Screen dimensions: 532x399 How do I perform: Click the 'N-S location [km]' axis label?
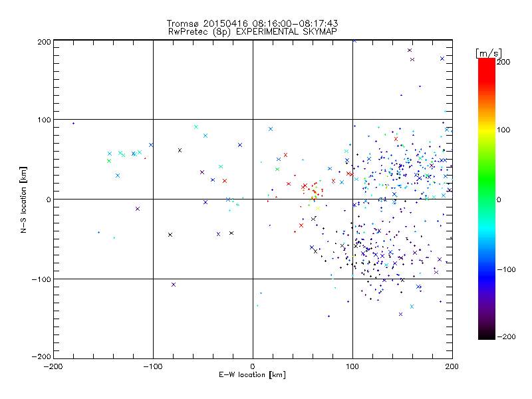click(x=23, y=199)
